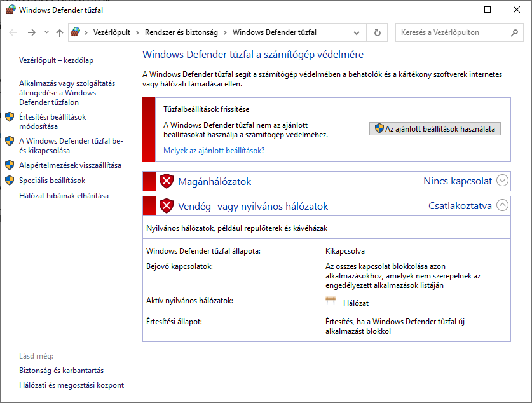532x403 pixels.
Task: Click the Kikapcsolva firewall status value
Action: pos(344,251)
